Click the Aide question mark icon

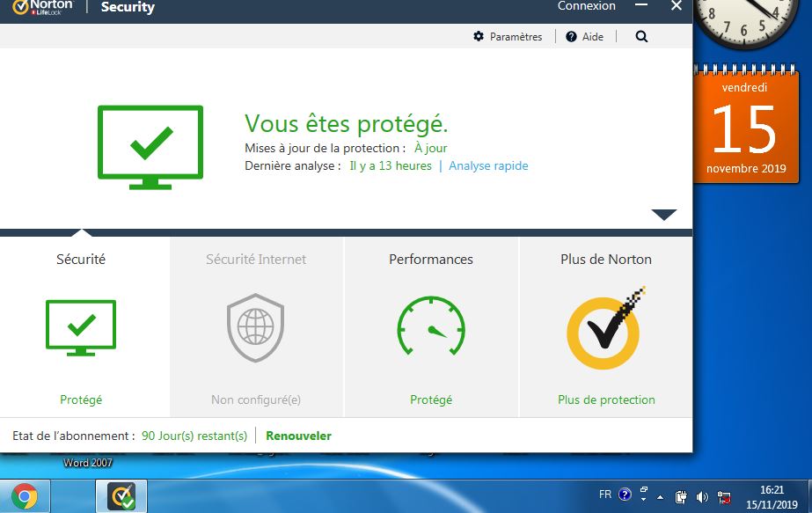(571, 36)
